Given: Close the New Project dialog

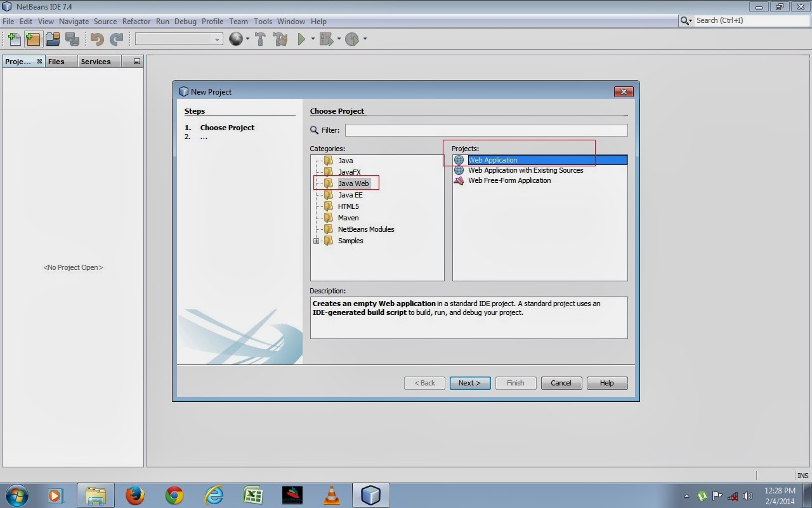Looking at the screenshot, I should (x=624, y=91).
